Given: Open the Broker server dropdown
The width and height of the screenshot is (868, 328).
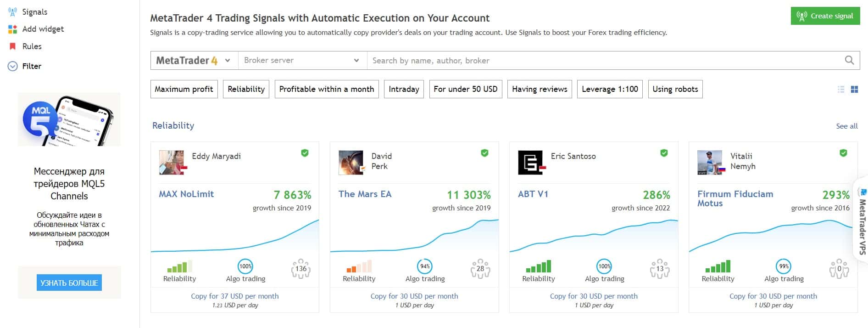Looking at the screenshot, I should pyautogui.click(x=302, y=60).
